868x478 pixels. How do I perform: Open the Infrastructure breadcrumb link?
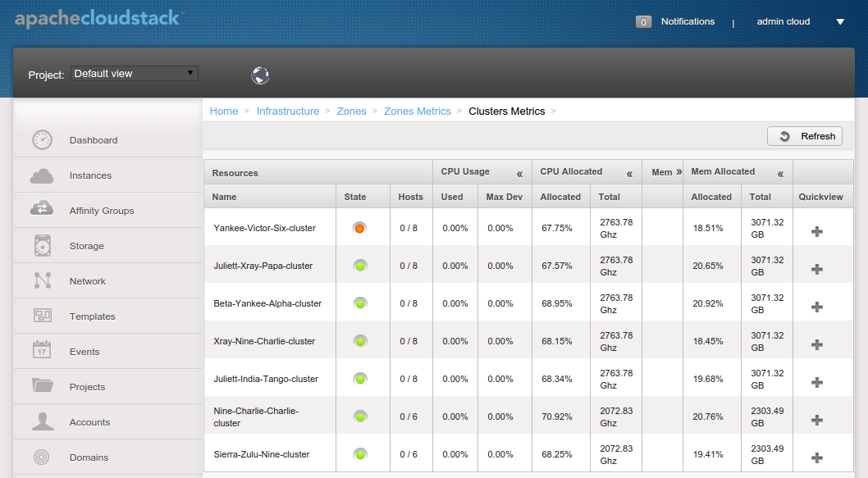pos(288,112)
